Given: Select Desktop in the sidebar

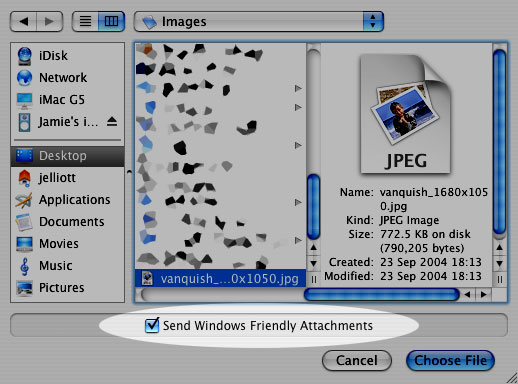Looking at the screenshot, I should [67, 156].
